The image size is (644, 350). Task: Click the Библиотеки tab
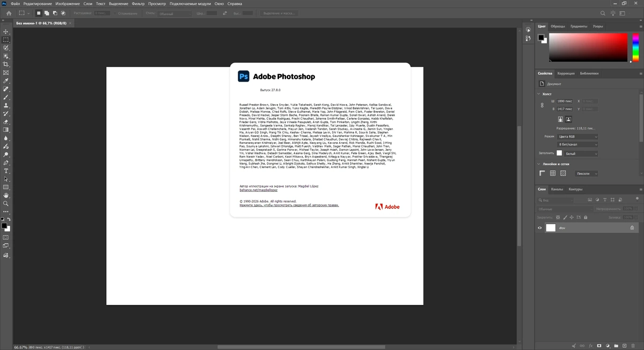pyautogui.click(x=589, y=73)
